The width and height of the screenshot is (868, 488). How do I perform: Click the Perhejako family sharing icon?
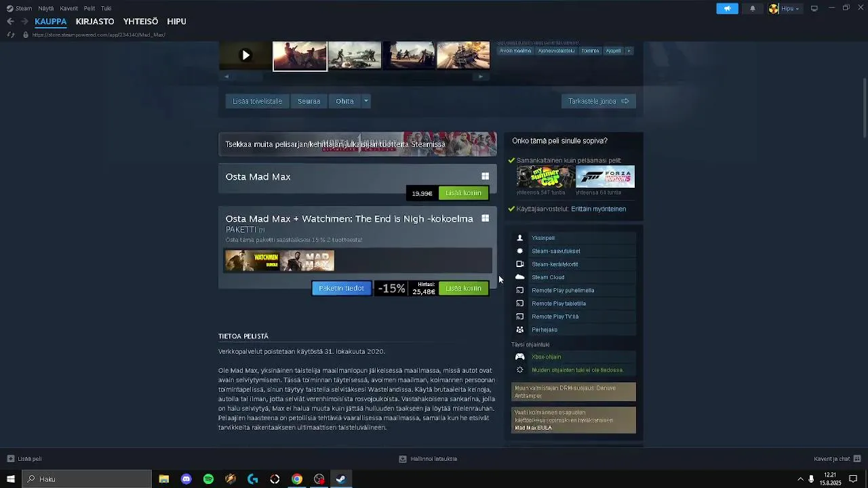[x=520, y=329]
